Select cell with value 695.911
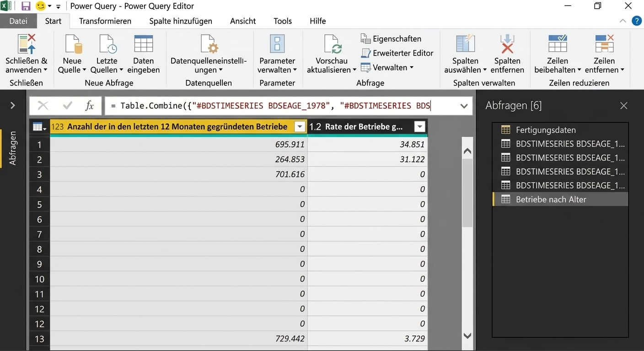Viewport: 644px width, 351px height. (x=179, y=144)
